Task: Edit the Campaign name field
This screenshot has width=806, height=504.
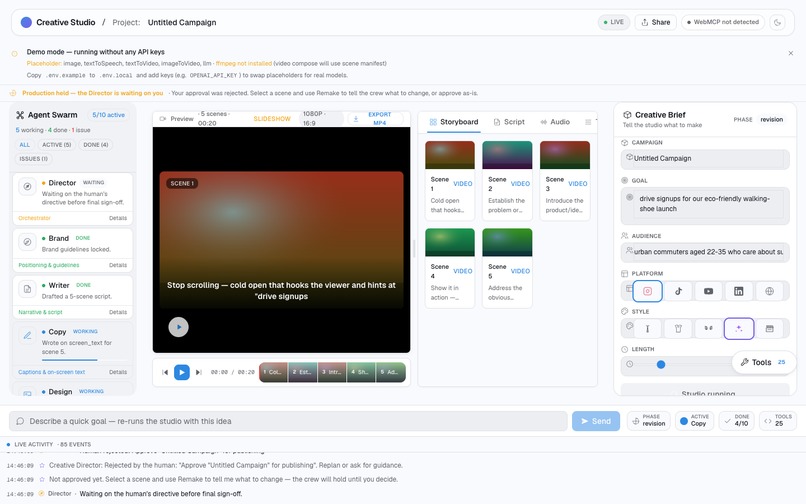Action: coord(705,159)
